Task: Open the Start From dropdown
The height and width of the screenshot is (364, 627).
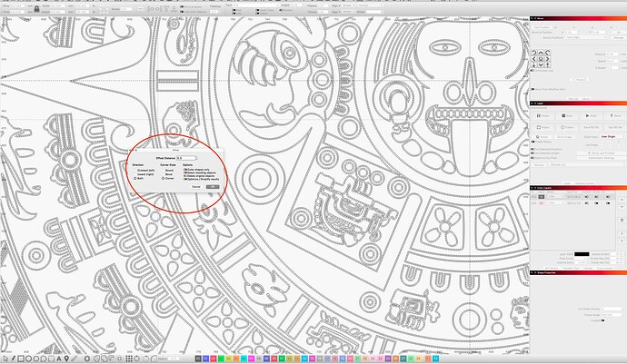Action: (x=611, y=137)
